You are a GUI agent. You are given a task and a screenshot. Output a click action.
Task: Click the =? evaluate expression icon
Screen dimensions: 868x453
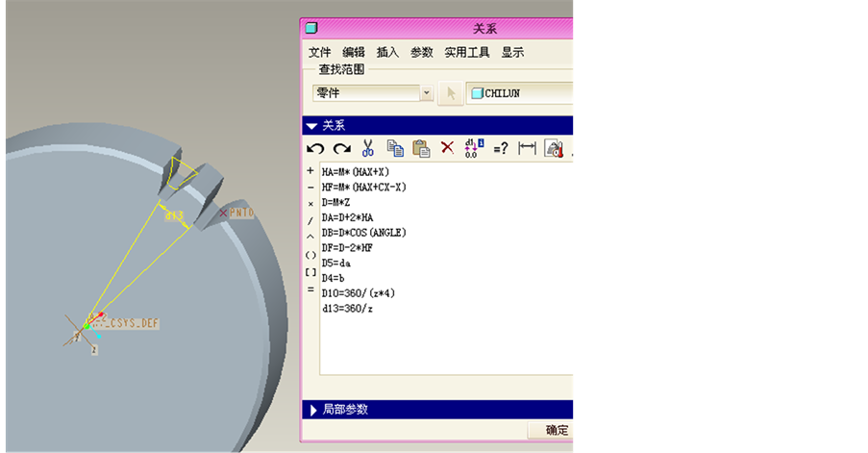[x=500, y=148]
